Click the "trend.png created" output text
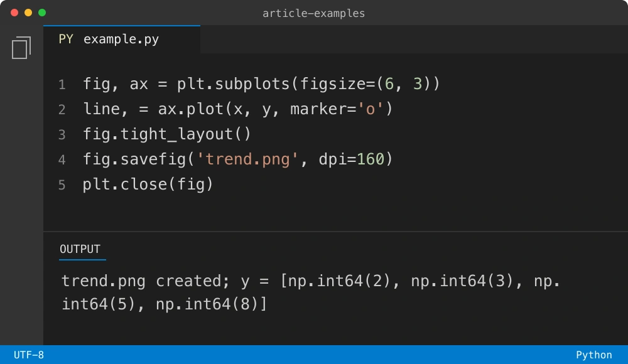Screen dimensions: 628x364 (x=144, y=281)
